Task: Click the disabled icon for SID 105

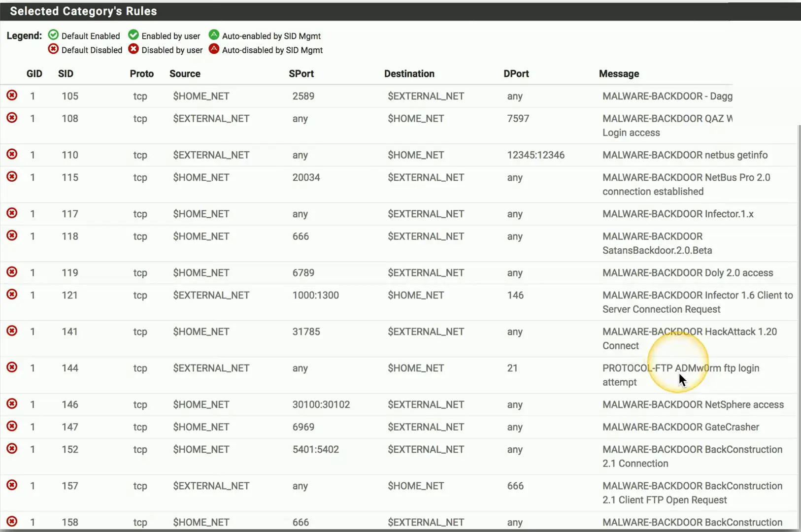Action: tap(12, 95)
